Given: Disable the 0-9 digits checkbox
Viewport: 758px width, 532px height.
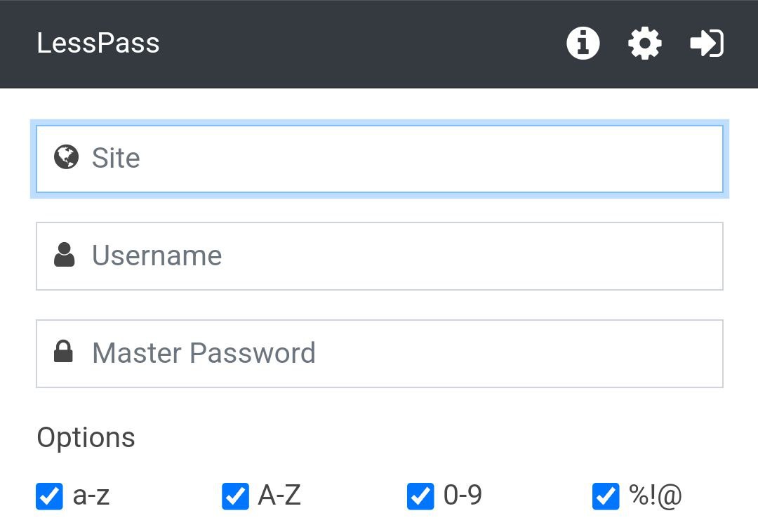Looking at the screenshot, I should 420,496.
